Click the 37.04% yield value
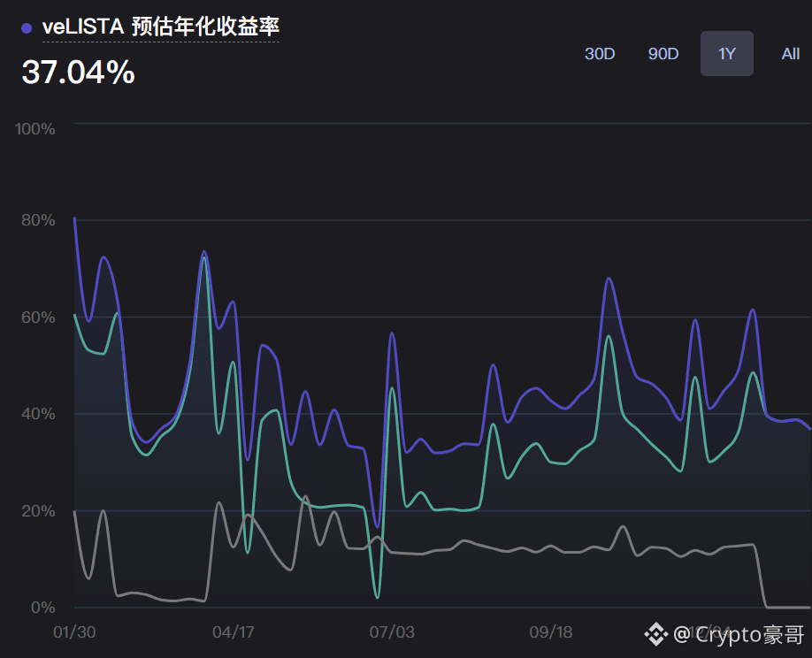Image resolution: width=812 pixels, height=658 pixels. (78, 73)
